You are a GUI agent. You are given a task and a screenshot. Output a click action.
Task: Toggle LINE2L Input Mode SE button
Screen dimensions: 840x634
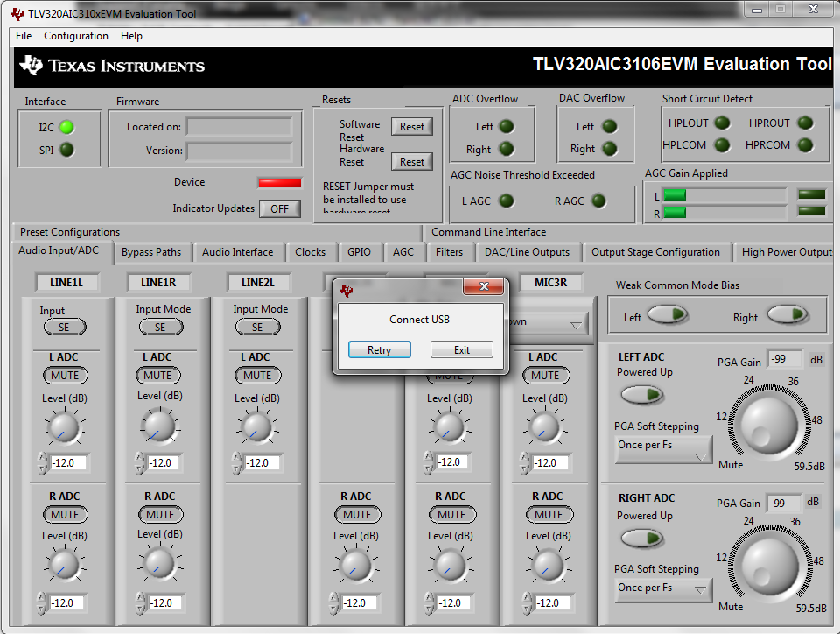257,327
